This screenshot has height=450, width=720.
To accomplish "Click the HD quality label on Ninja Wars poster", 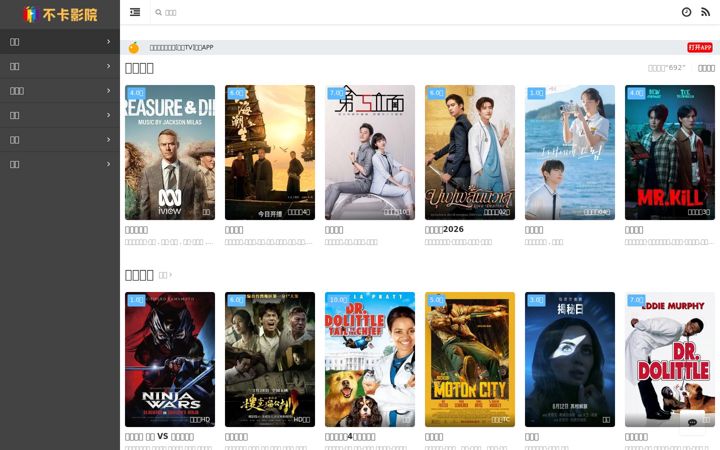I will [200, 419].
